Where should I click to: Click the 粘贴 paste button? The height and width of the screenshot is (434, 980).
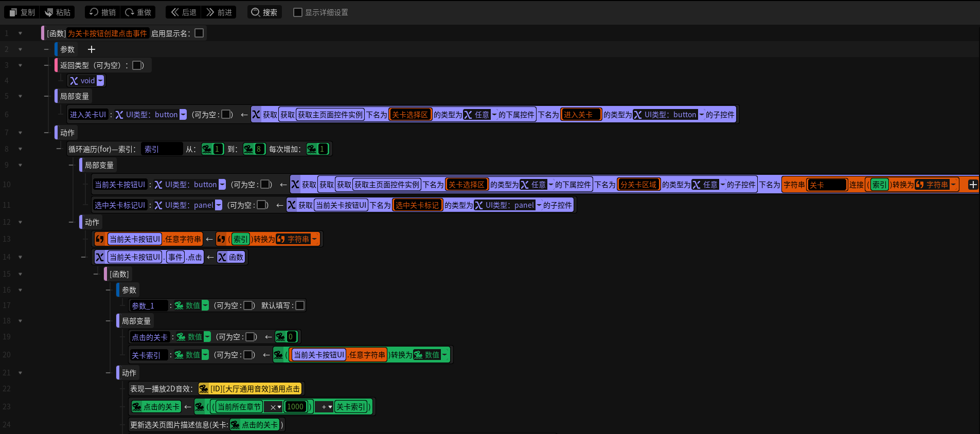pyautogui.click(x=58, y=12)
